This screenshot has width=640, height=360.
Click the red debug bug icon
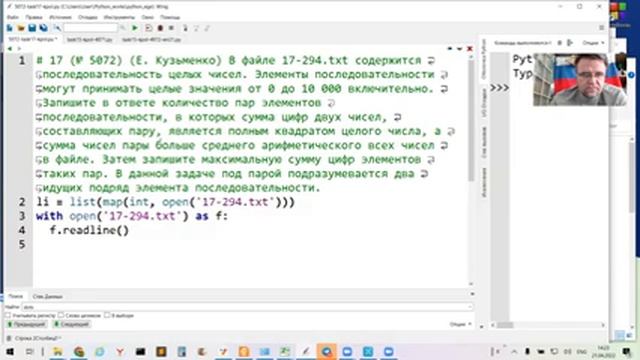tap(160, 28)
